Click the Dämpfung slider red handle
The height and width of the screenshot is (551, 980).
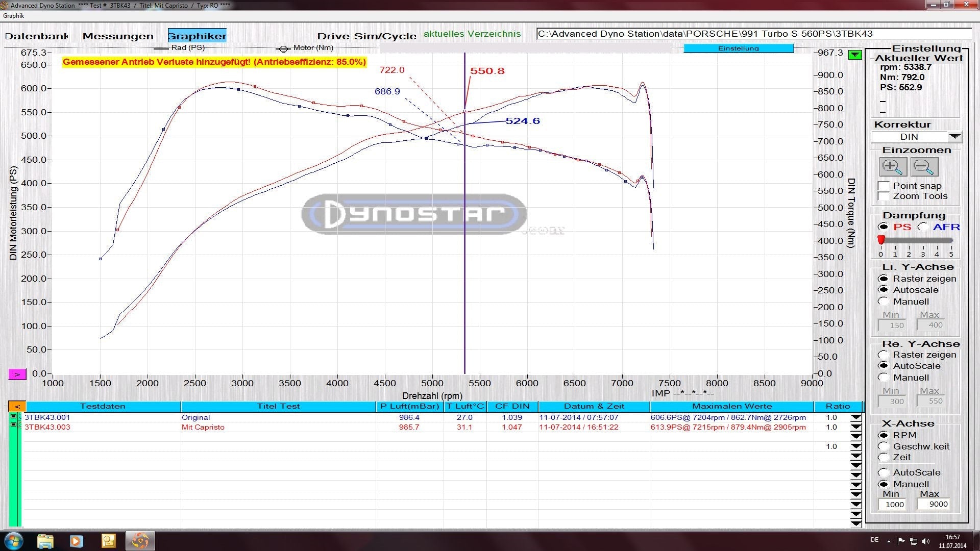[x=881, y=240]
